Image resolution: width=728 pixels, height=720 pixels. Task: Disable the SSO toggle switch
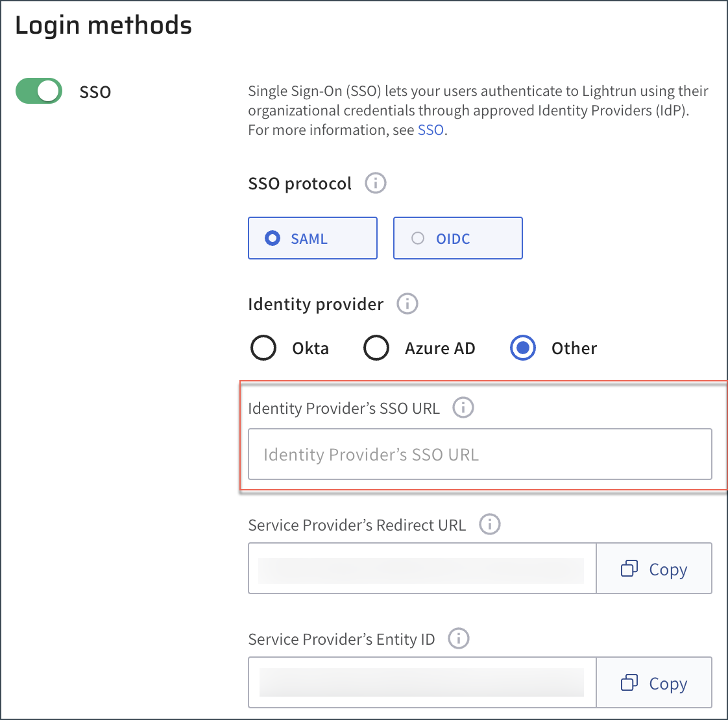(x=39, y=91)
